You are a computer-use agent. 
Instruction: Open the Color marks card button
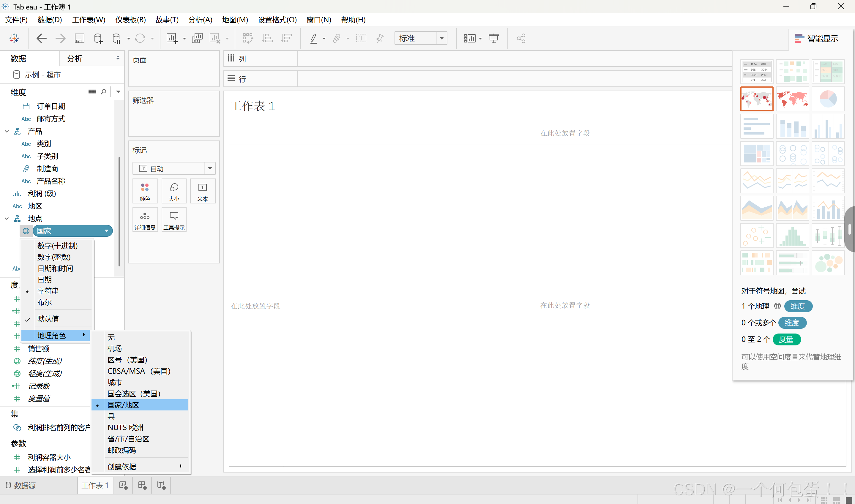click(145, 191)
